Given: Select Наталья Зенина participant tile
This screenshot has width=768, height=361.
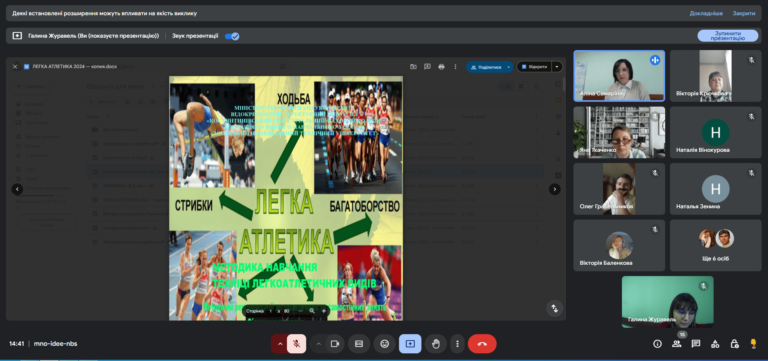Looking at the screenshot, I should [x=715, y=189].
